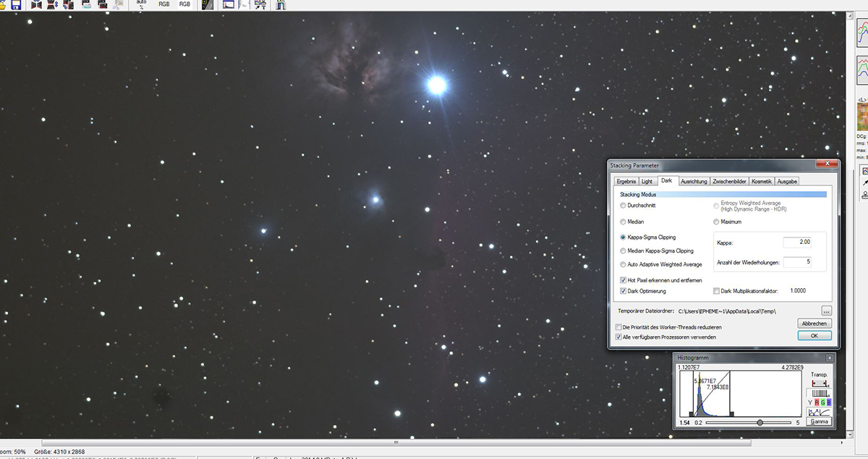Open the Kosmetik tab
Screen dimensions: 868x459
point(762,181)
